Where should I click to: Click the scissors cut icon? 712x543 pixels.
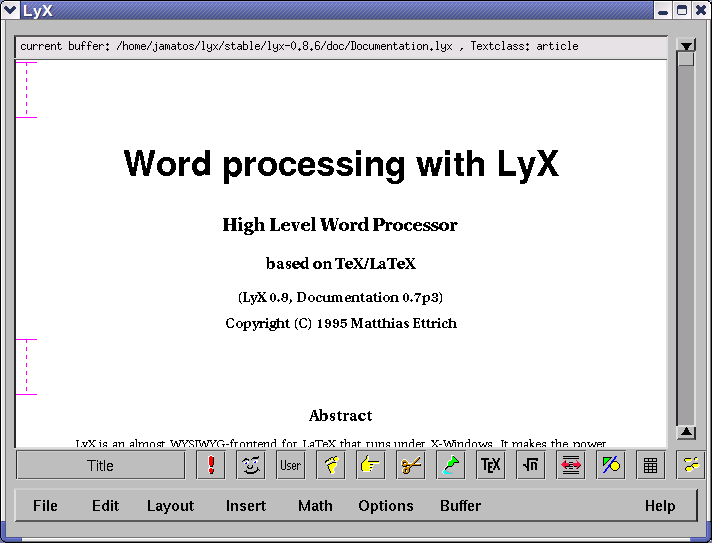click(410, 465)
